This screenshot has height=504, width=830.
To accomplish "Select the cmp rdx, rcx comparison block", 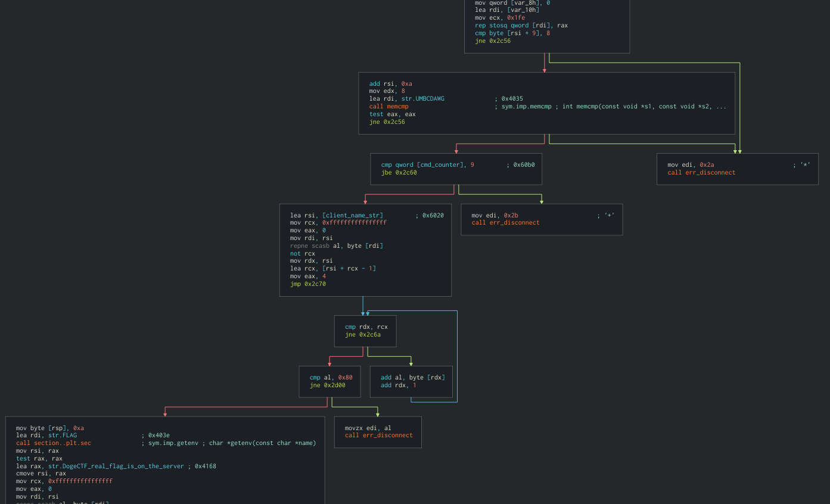I will [365, 326].
